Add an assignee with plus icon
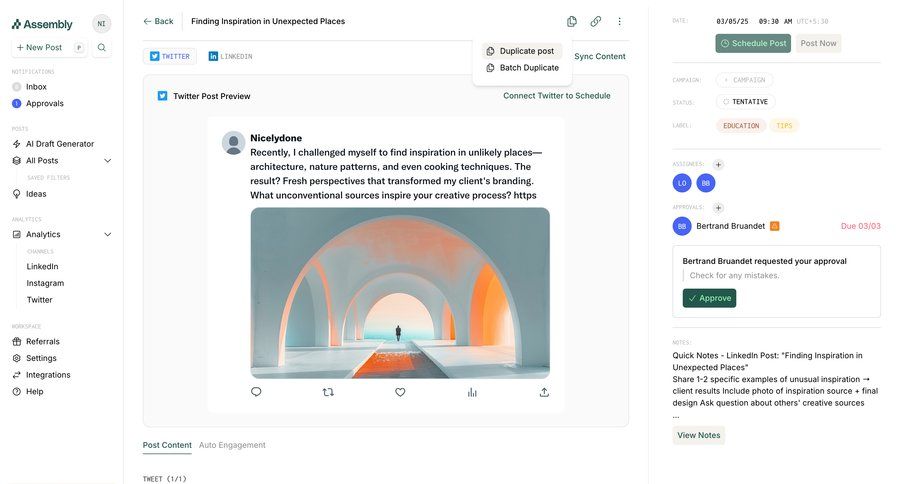This screenshot has height=484, width=900. [718, 165]
